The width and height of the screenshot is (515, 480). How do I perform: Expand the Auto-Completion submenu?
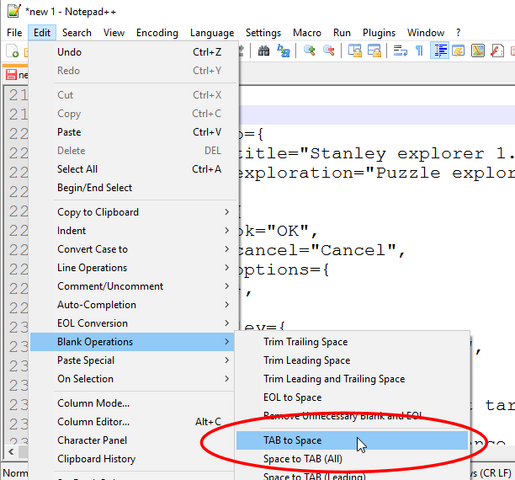click(133, 305)
